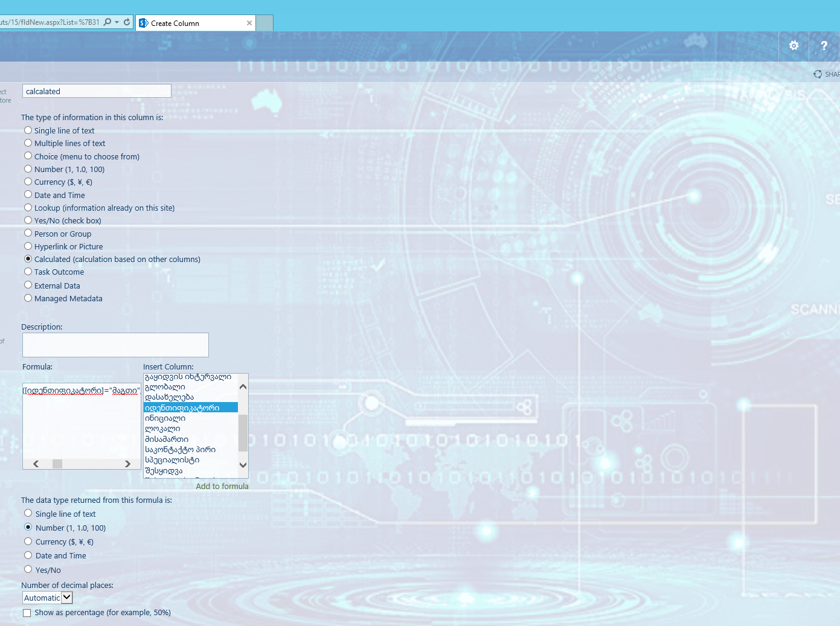
Task: Click the browser refresh icon
Action: [127, 22]
